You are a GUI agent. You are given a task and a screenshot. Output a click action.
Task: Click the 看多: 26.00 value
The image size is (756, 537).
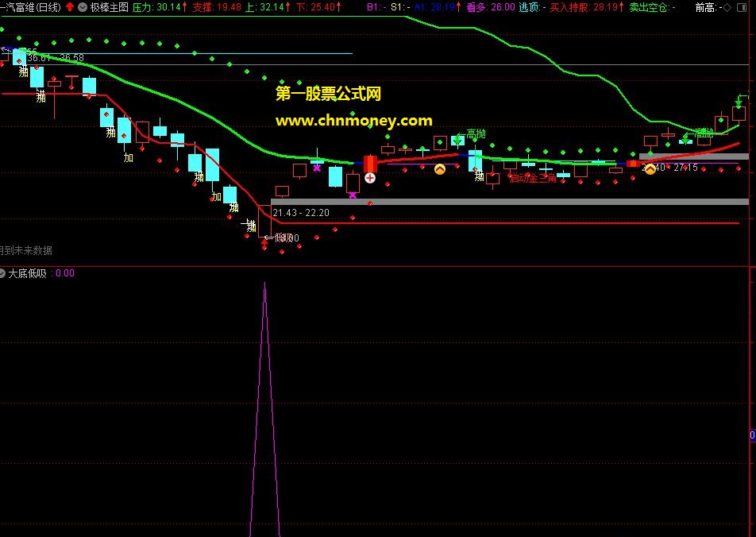(x=490, y=7)
